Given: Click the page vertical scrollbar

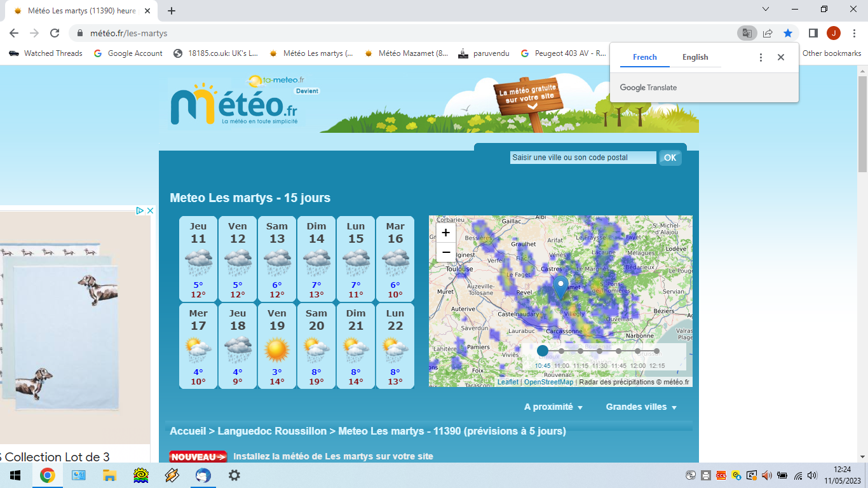Looking at the screenshot, I should click(862, 124).
